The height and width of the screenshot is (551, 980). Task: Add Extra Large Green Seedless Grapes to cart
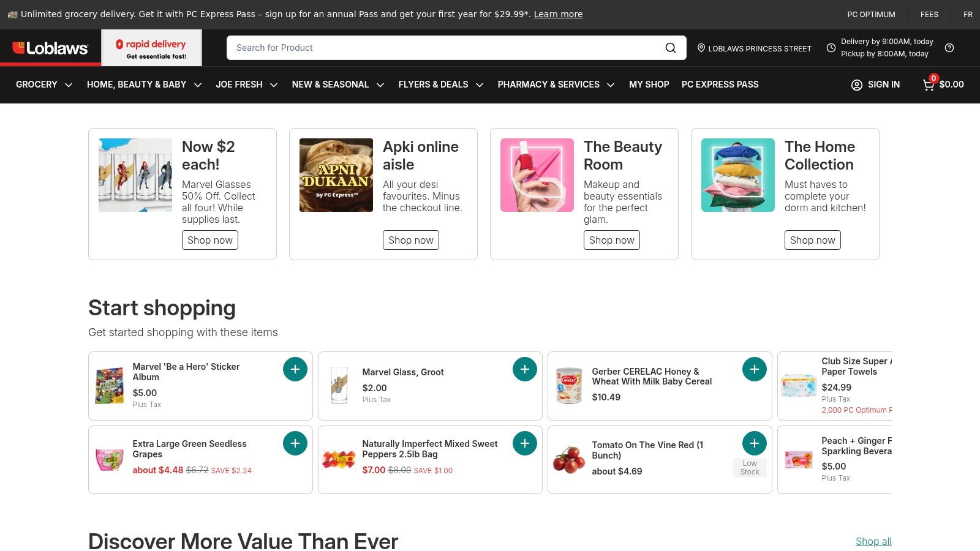[x=295, y=443]
